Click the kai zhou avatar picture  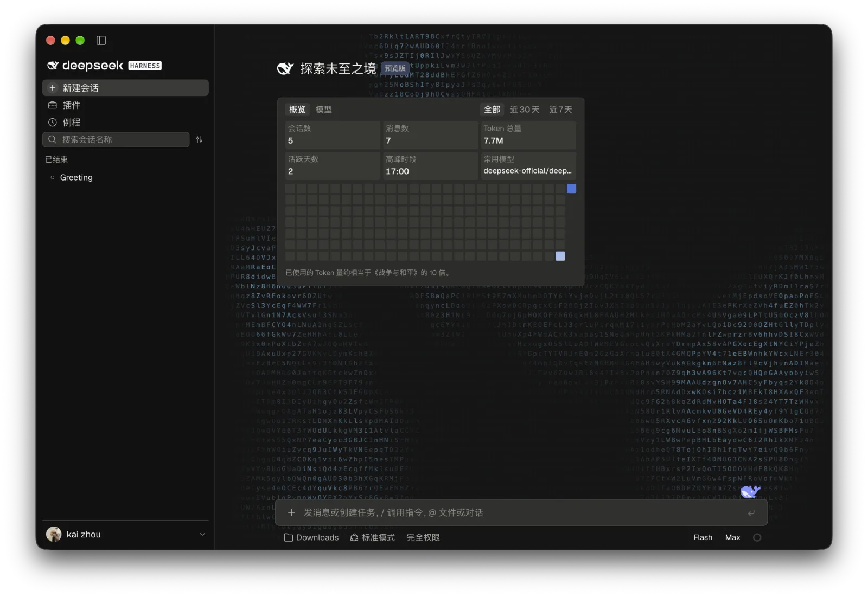(x=54, y=535)
